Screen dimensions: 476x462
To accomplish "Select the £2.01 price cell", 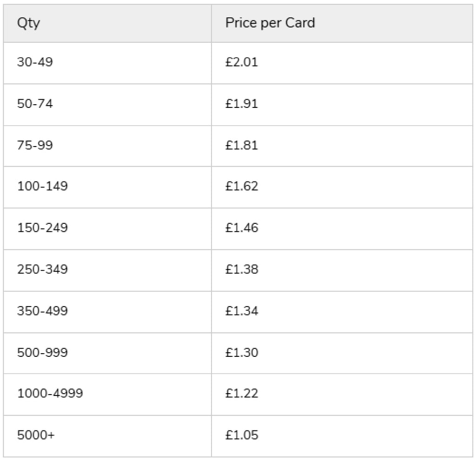I will pos(342,63).
